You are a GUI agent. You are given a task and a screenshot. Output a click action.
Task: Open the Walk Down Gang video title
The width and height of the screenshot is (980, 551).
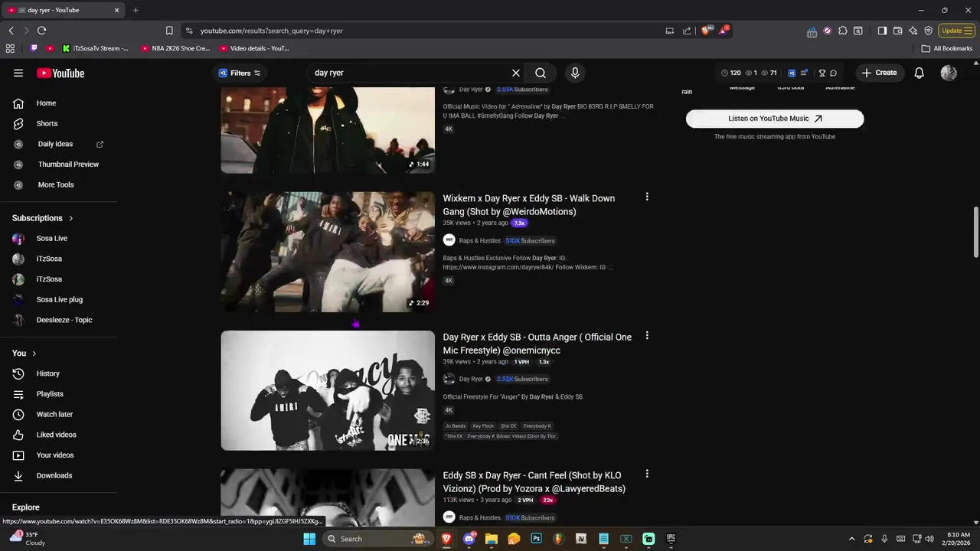[529, 205]
